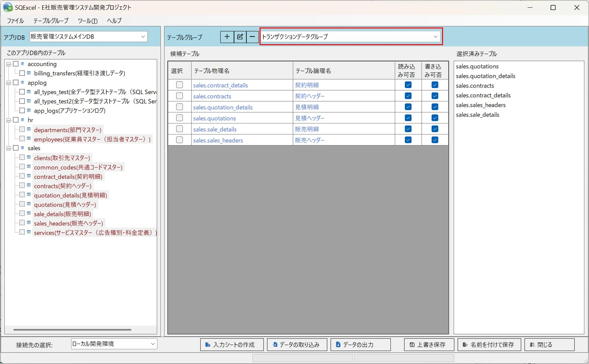This screenshot has width=589, height=364.
Task: Click the データの取り込み button
Action: tap(297, 345)
